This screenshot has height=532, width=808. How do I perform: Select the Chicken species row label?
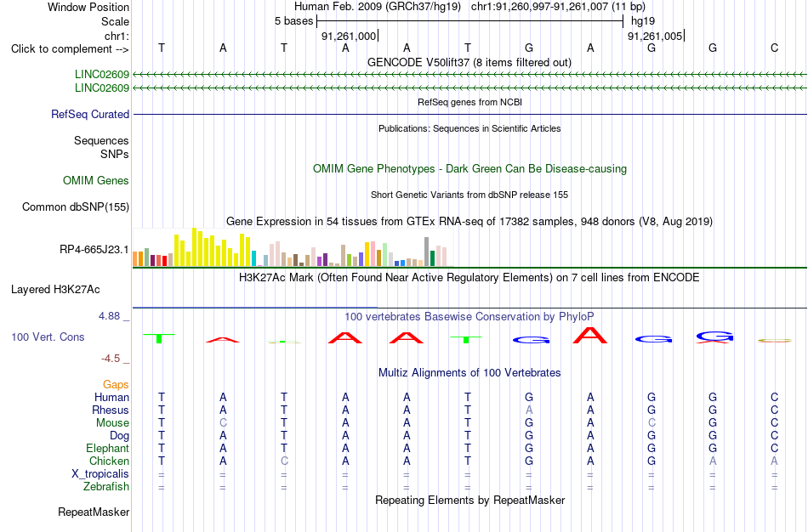(x=109, y=461)
